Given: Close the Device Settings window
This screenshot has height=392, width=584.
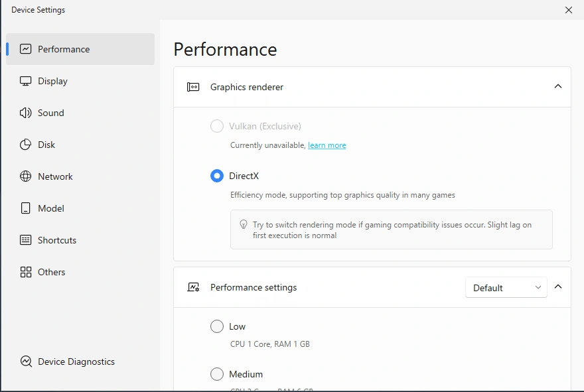Looking at the screenshot, I should click(568, 10).
